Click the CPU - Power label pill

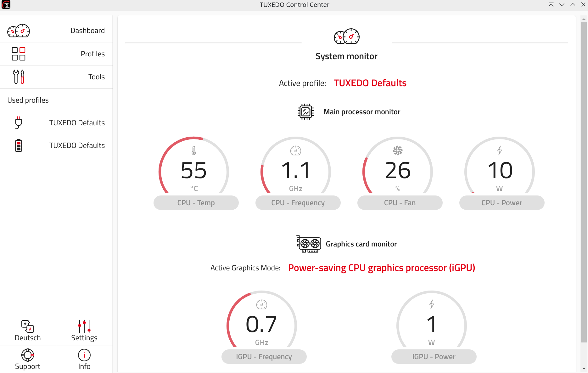(502, 203)
